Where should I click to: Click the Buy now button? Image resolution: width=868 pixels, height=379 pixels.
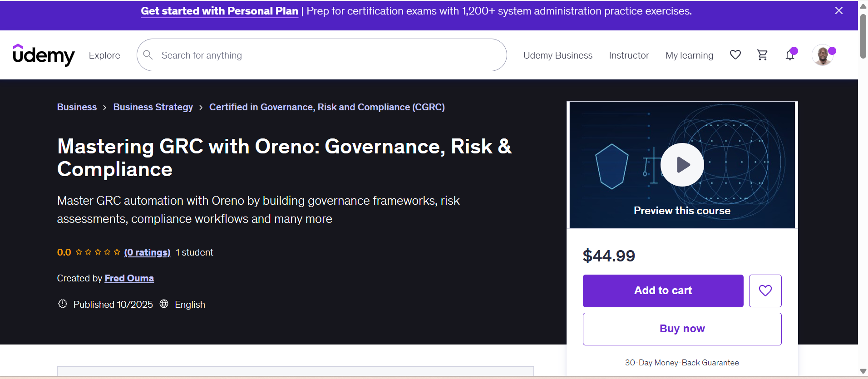tap(682, 329)
